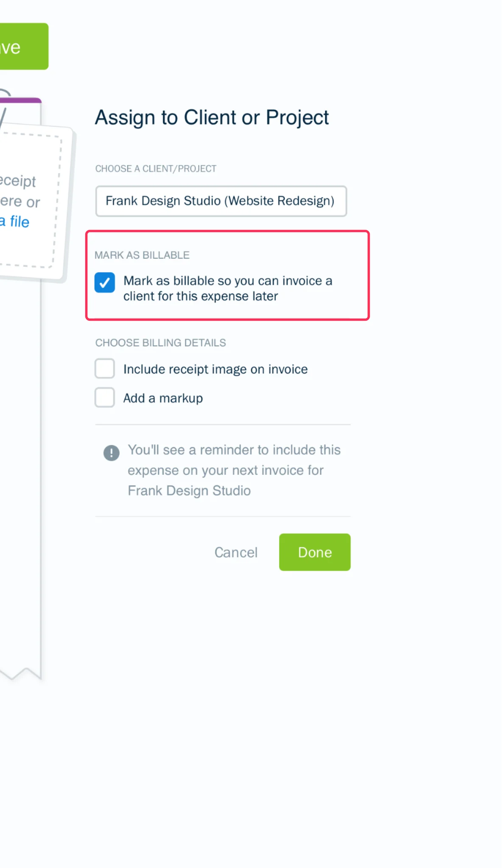Click the 'Include receipt image on invoice' label

pos(216,369)
